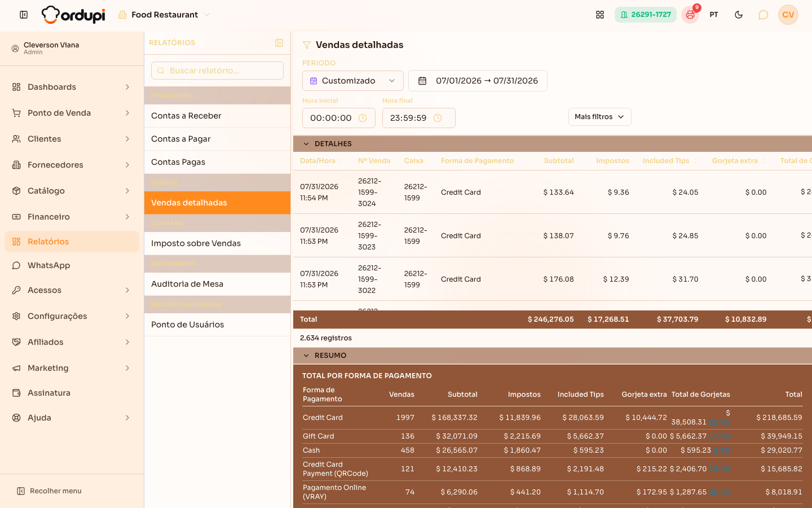Click the filter funnel icon beside Vendas detalhadas
This screenshot has width=812, height=508.
(307, 45)
